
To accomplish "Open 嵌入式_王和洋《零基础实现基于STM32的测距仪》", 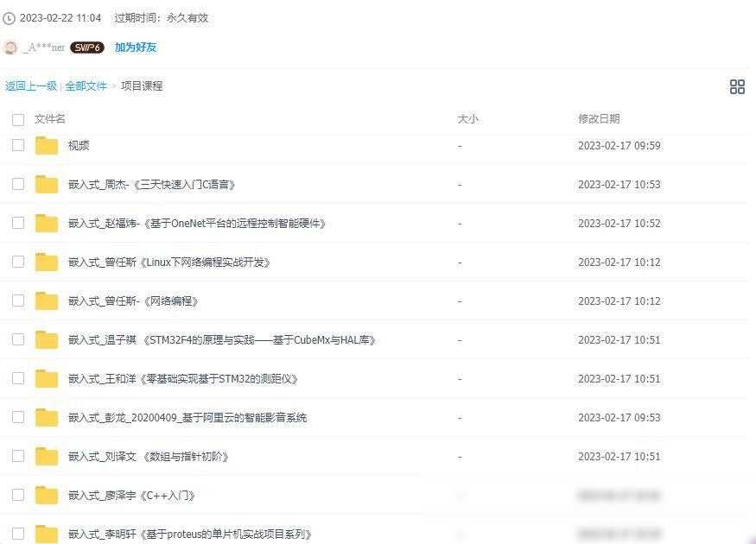I will click(182, 379).
